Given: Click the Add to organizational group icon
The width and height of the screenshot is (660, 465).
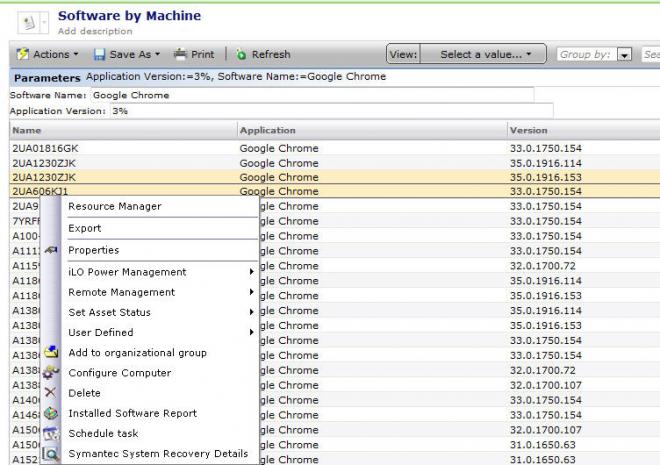Looking at the screenshot, I should 51,352.
